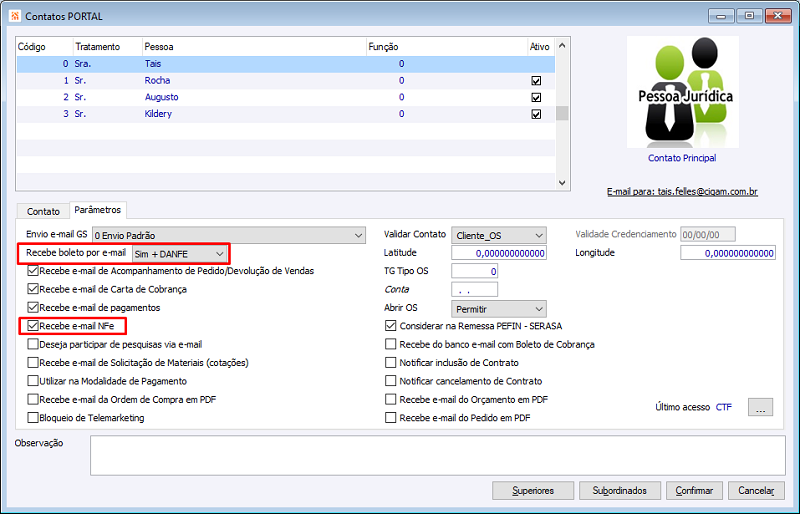Uncheck Recebe e-mail NFe

tap(33, 326)
